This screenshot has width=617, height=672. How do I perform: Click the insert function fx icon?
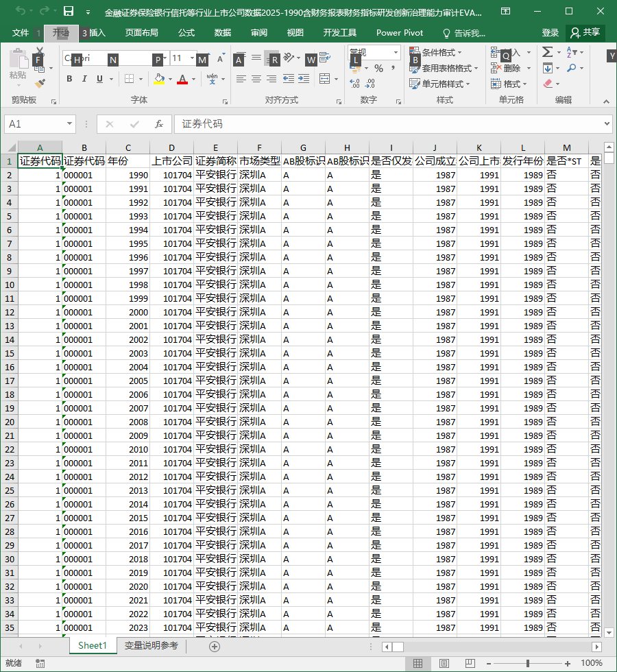click(159, 124)
